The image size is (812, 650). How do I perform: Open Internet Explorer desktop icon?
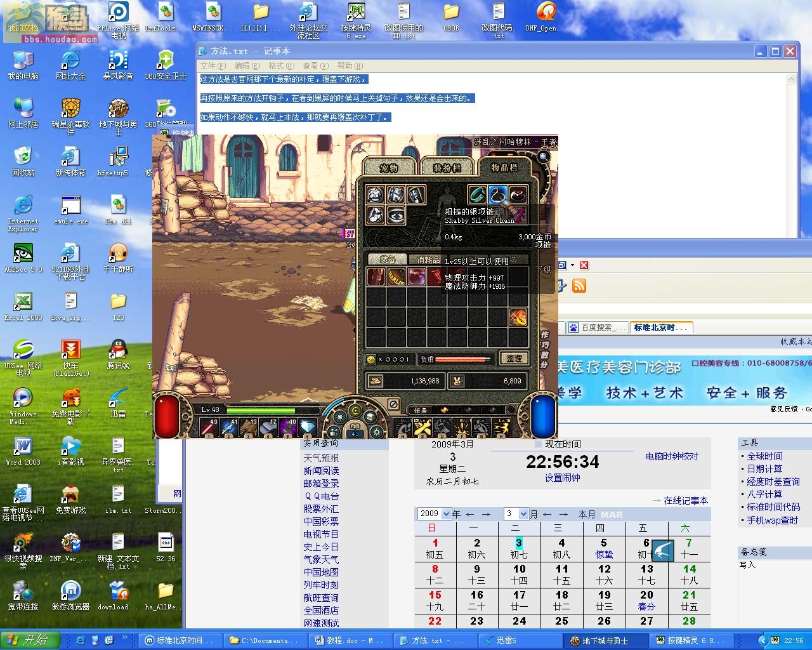point(23,213)
